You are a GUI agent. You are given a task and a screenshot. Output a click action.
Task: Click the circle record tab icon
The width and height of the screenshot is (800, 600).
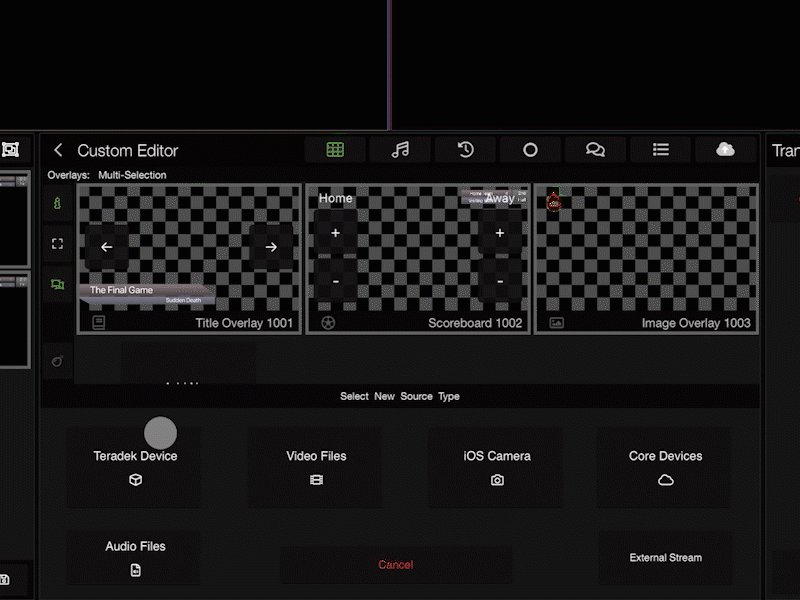click(530, 150)
